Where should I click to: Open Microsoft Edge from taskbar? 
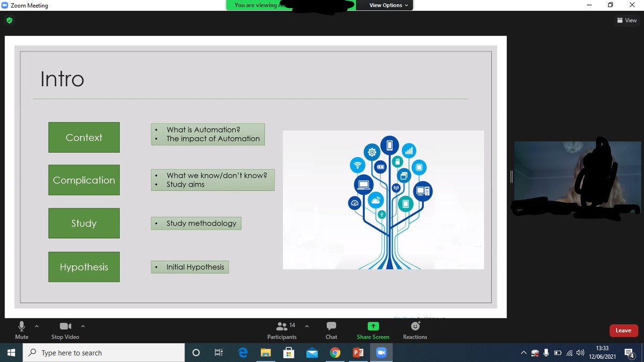click(243, 353)
